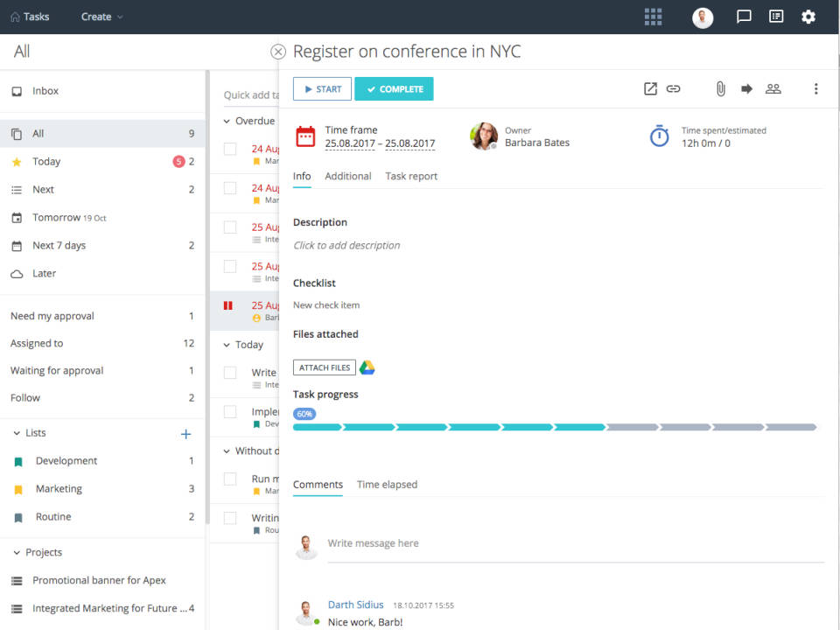Open the participants people icon
840x630 pixels.
point(773,88)
